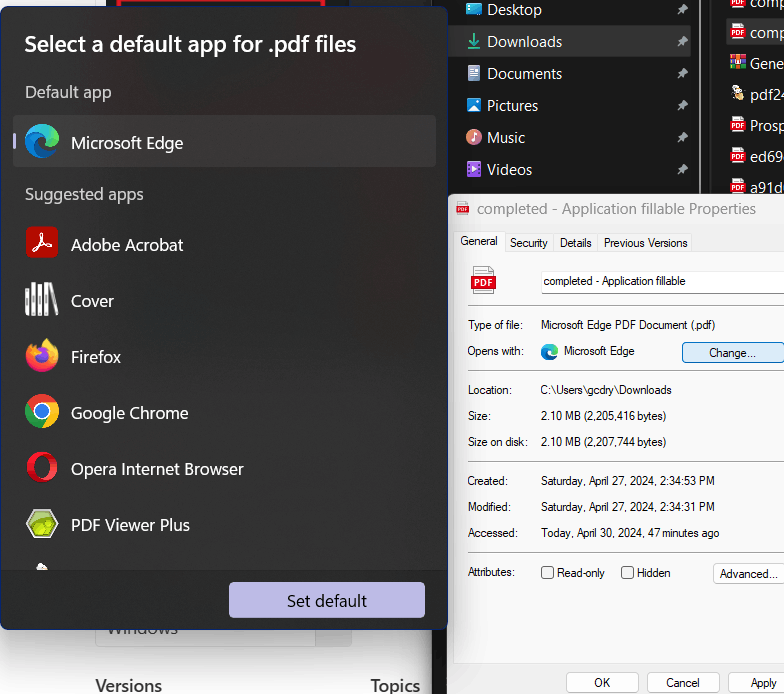Enable the Hidden attribute checkbox

(x=628, y=572)
